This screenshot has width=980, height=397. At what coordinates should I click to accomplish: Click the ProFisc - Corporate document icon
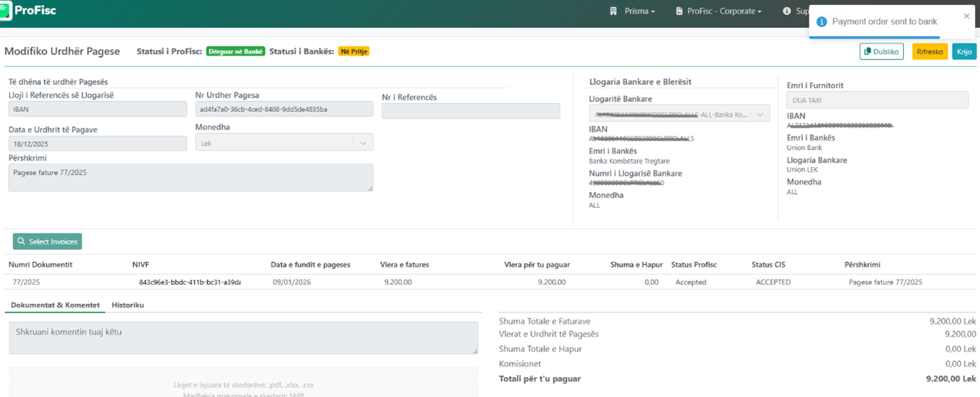[x=679, y=11]
